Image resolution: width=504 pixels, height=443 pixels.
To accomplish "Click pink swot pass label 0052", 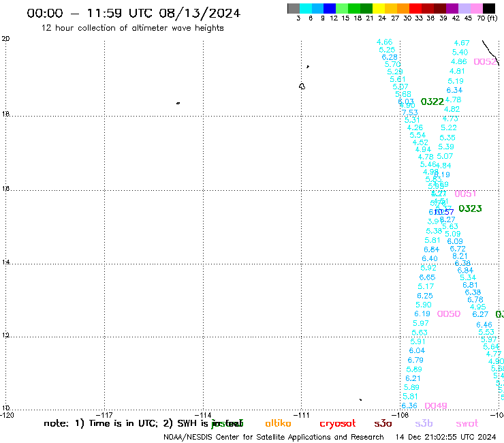I will 486,61.
